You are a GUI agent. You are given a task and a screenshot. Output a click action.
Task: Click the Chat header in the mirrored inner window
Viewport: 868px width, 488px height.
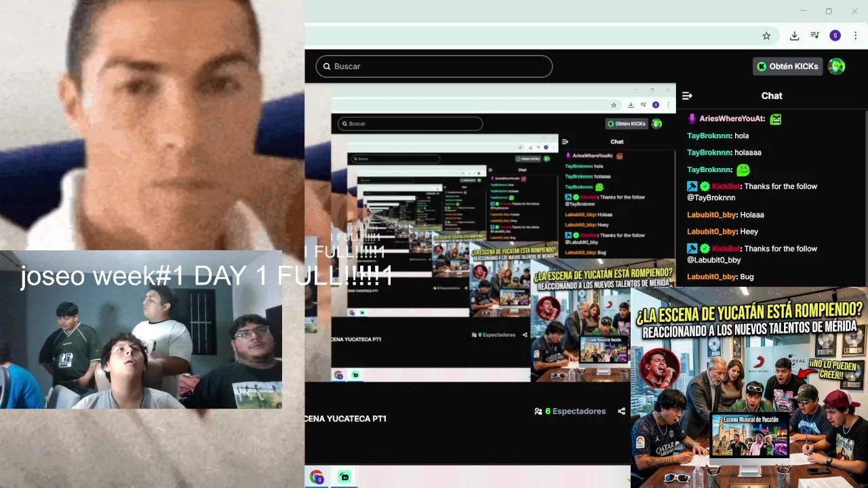point(617,142)
